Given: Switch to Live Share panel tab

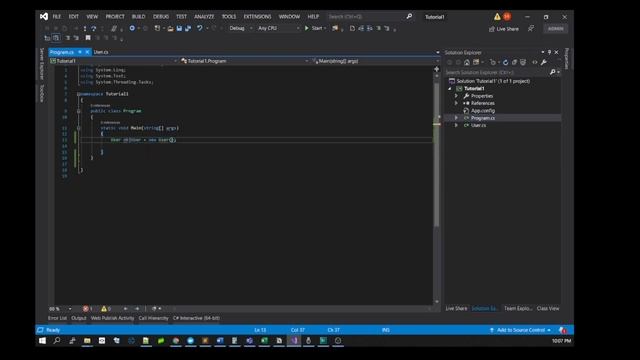Looking at the screenshot, I should point(456,309).
